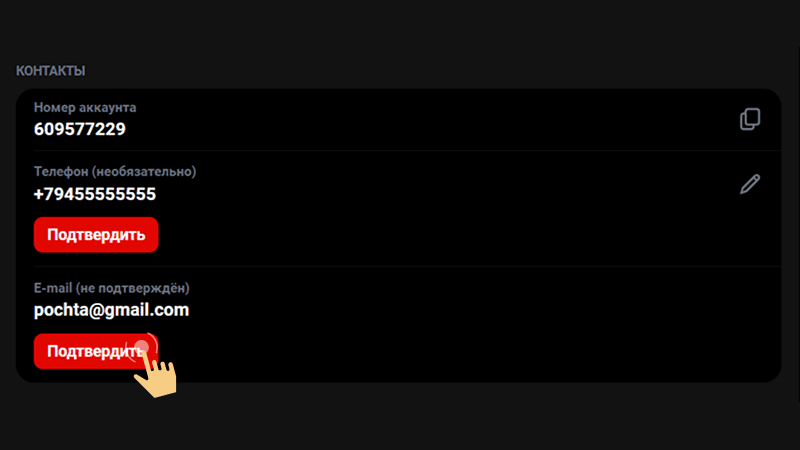Tap the click ripple circle on button
This screenshot has height=450, width=800.
(x=142, y=348)
